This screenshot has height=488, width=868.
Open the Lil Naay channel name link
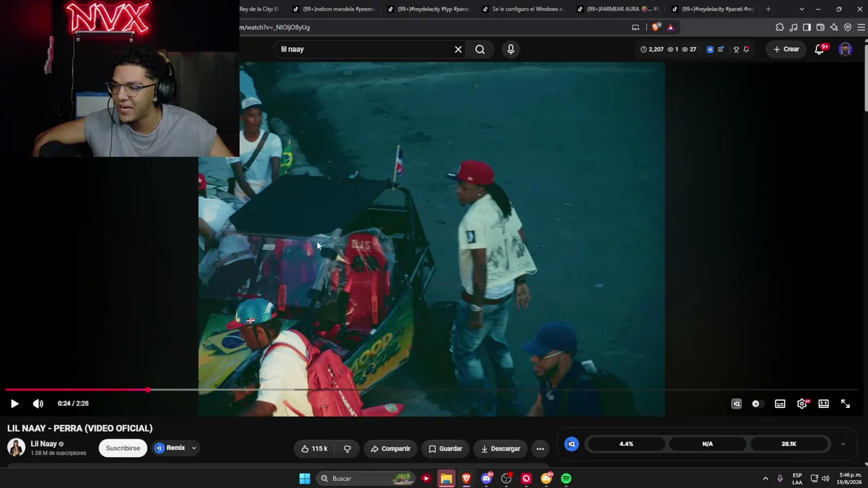tap(43, 444)
